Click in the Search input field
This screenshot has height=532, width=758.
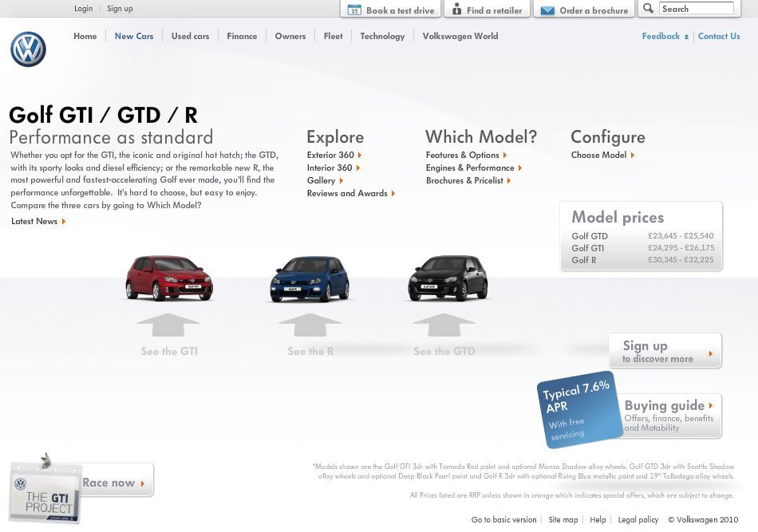click(x=696, y=9)
